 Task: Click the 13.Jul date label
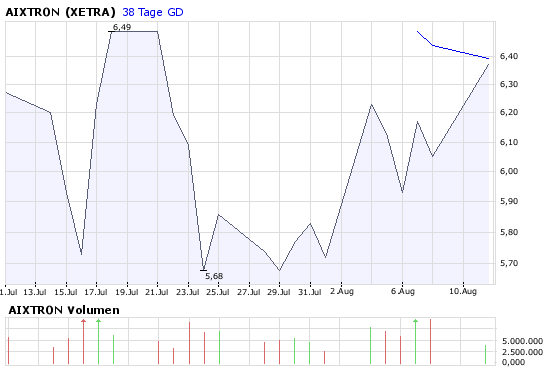click(35, 292)
